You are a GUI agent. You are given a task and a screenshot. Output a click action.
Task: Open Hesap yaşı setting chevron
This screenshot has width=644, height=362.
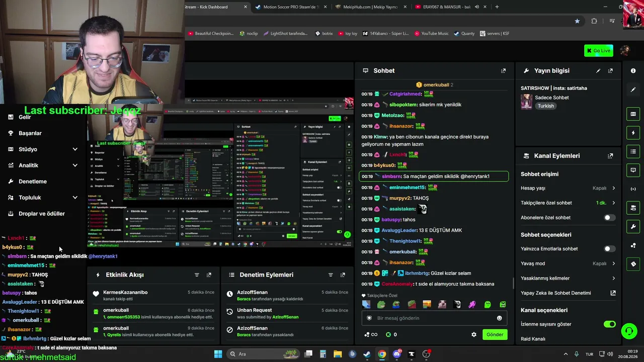613,188
